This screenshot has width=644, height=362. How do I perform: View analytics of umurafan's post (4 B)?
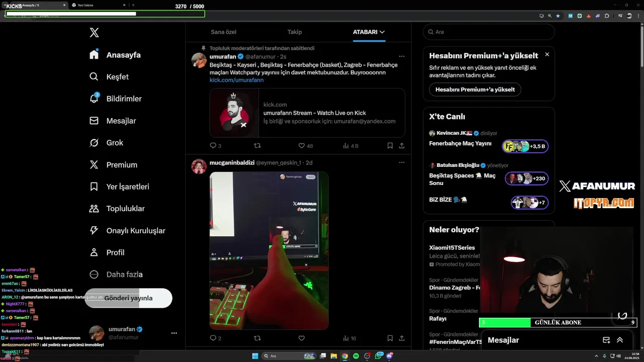pyautogui.click(x=351, y=146)
